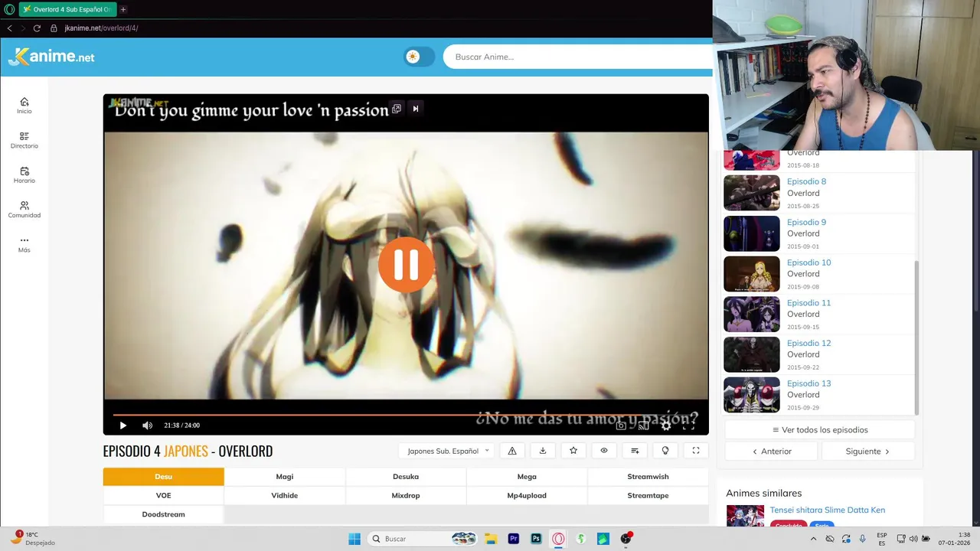Select the Vidhide server tab

(285, 495)
